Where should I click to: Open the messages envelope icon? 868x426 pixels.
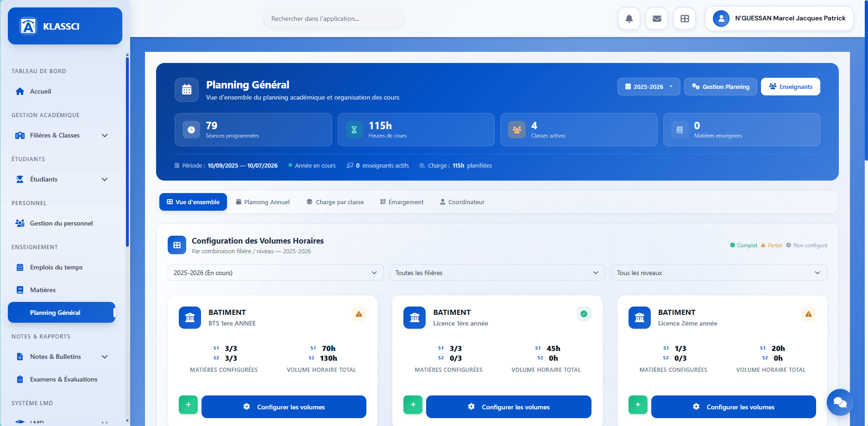point(656,19)
